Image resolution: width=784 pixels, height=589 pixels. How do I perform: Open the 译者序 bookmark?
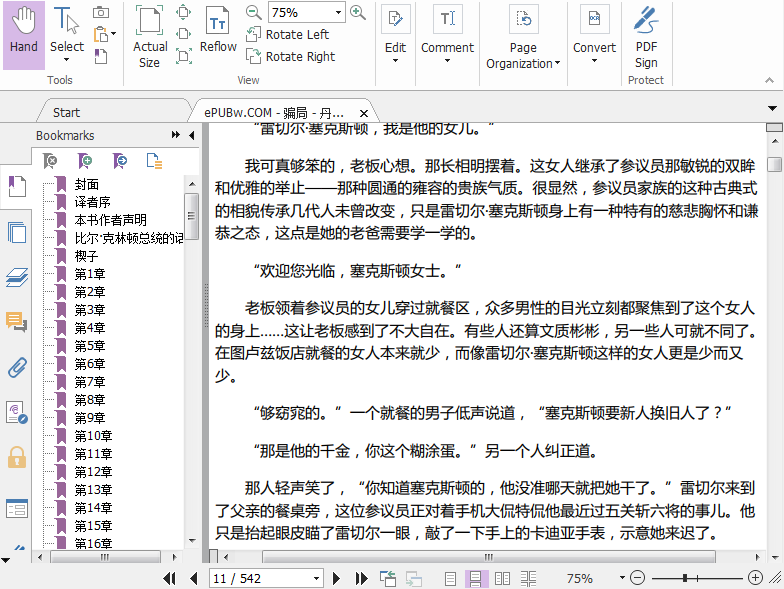pyautogui.click(x=92, y=202)
